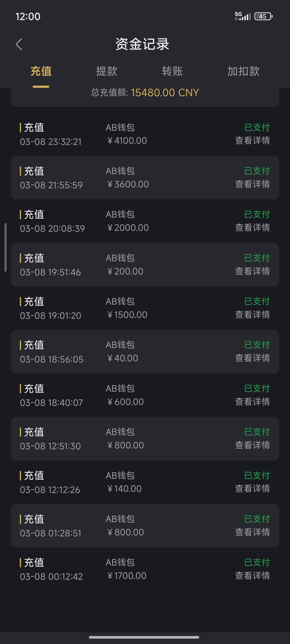The width and height of the screenshot is (290, 644).
Task: Open 查看详情 for the 12:51:30 record
Action: click(252, 445)
